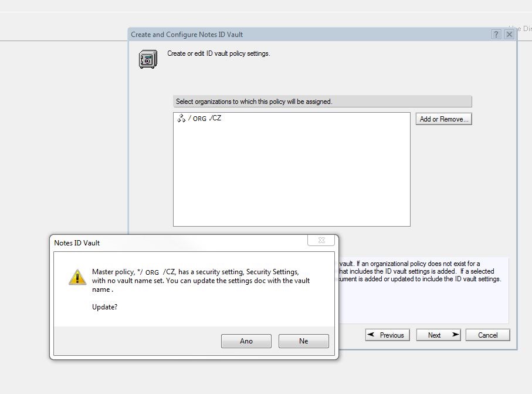This screenshot has width=532, height=394.
Task: Click the yellow warning triangle icon
Action: pos(77,277)
